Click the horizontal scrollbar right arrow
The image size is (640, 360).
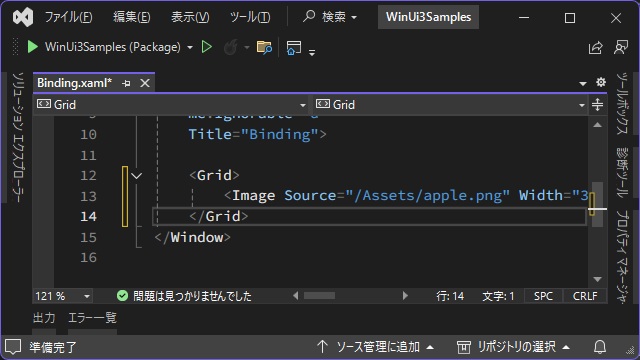point(405,296)
